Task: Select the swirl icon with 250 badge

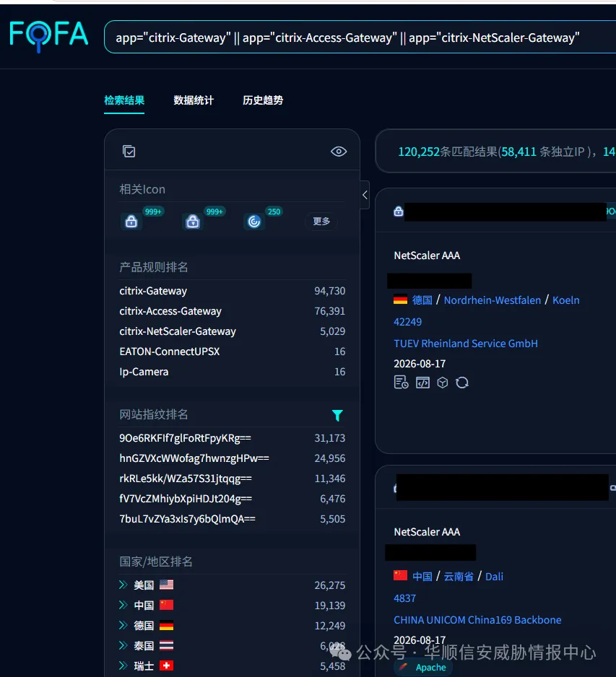Action: (254, 222)
